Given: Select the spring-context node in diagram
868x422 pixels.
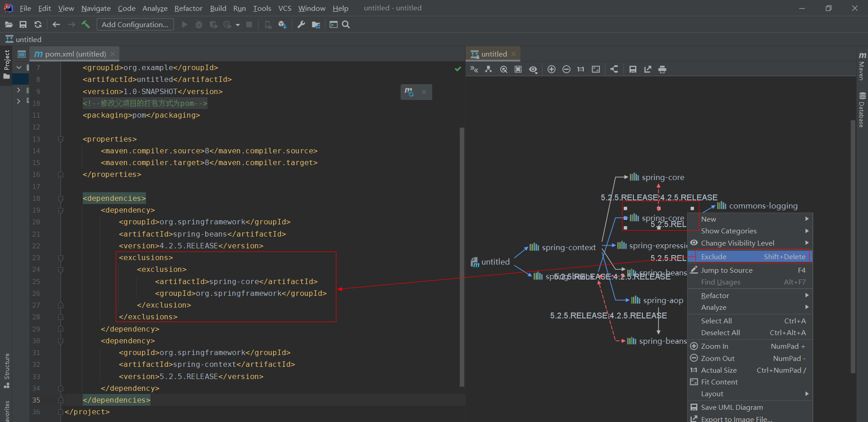Looking at the screenshot, I should (562, 247).
